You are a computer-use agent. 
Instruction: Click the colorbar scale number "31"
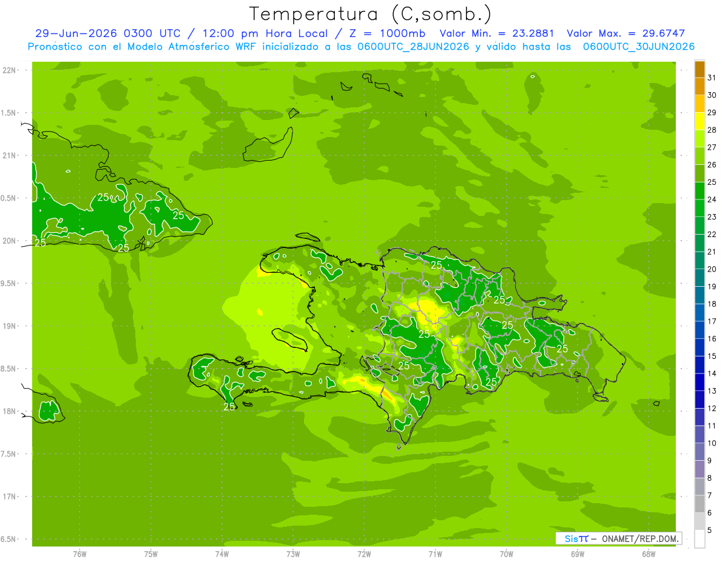click(712, 78)
